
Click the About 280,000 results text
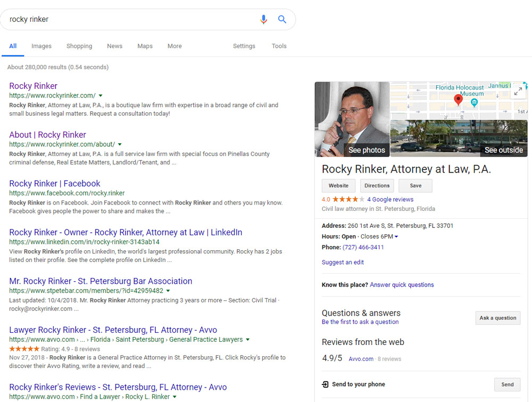click(58, 67)
